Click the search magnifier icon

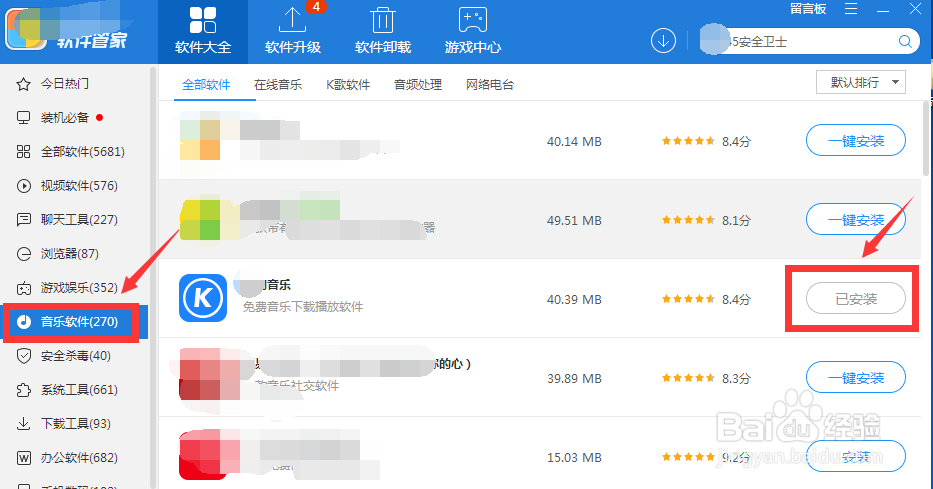tap(905, 41)
